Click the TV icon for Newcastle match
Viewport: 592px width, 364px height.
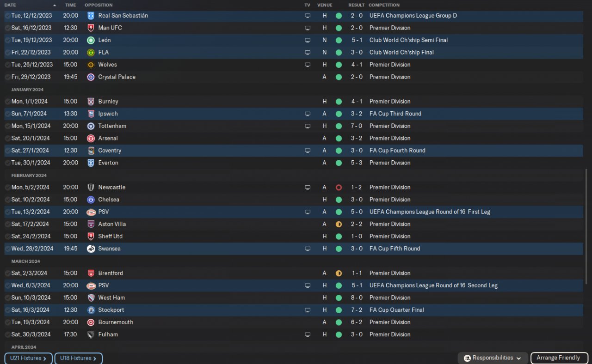308,188
